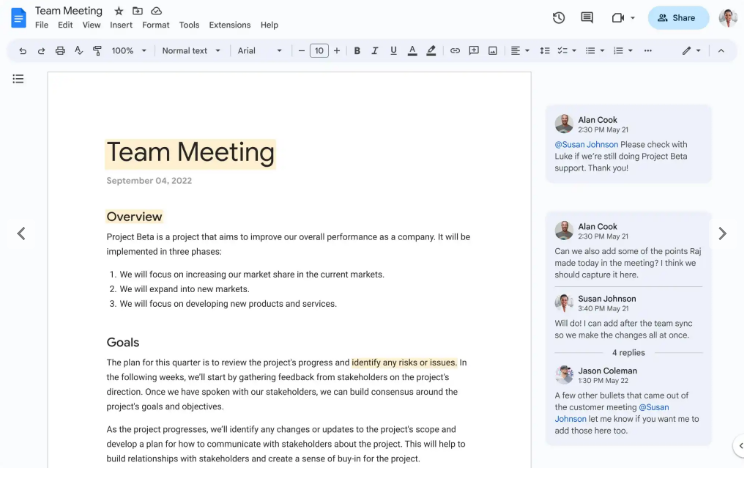Redo the last action
The image size is (744, 491).
click(41, 51)
